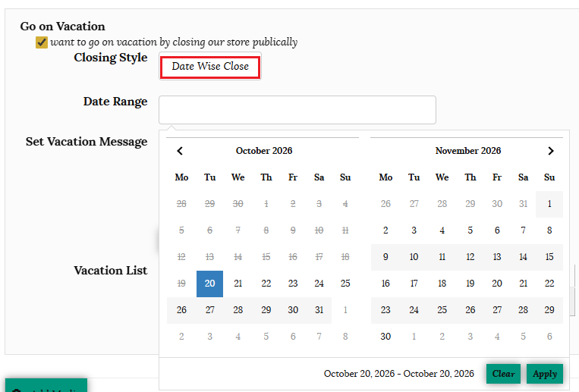Pick October 29 in the calendar

[x=266, y=310]
